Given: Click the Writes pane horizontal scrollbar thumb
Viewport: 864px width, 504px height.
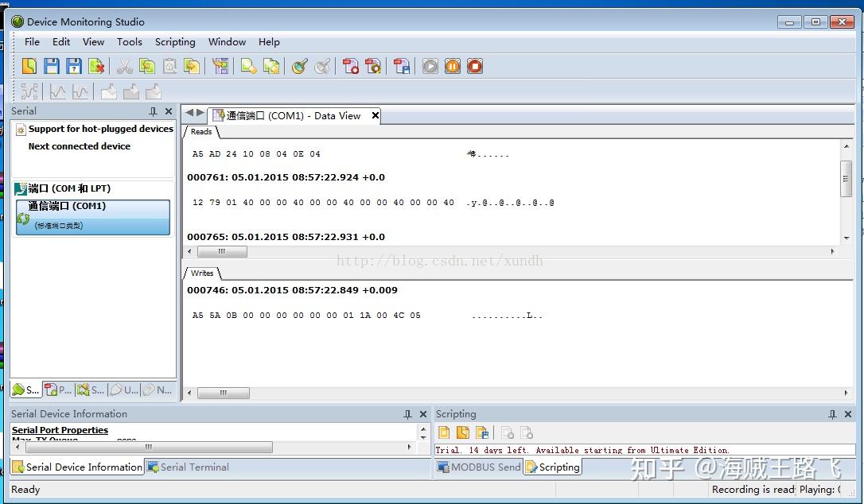Looking at the screenshot, I should (x=224, y=394).
